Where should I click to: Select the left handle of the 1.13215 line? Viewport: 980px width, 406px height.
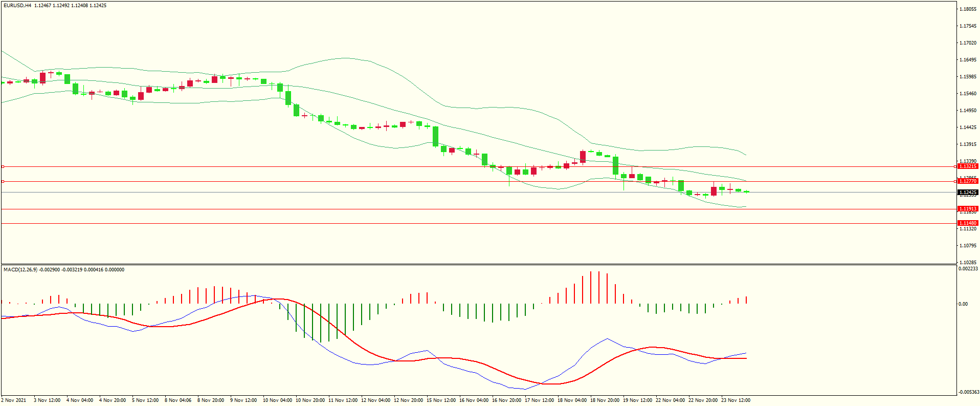[x=3, y=166]
